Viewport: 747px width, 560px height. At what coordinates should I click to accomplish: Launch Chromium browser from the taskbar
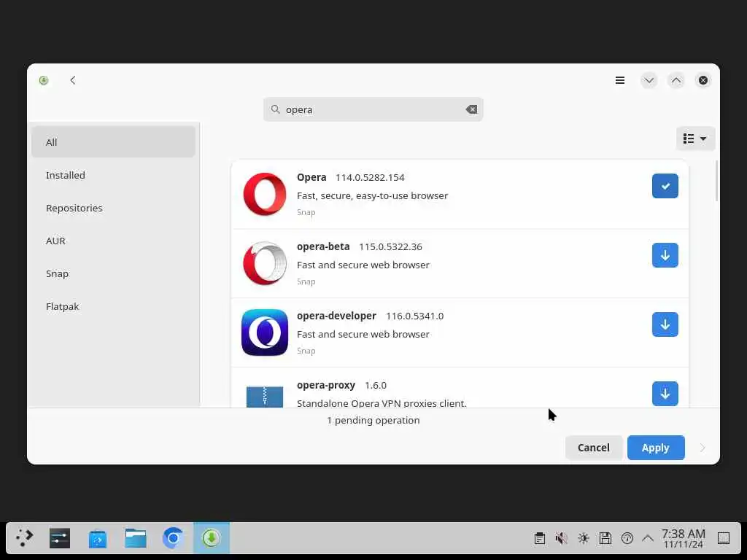click(173, 538)
